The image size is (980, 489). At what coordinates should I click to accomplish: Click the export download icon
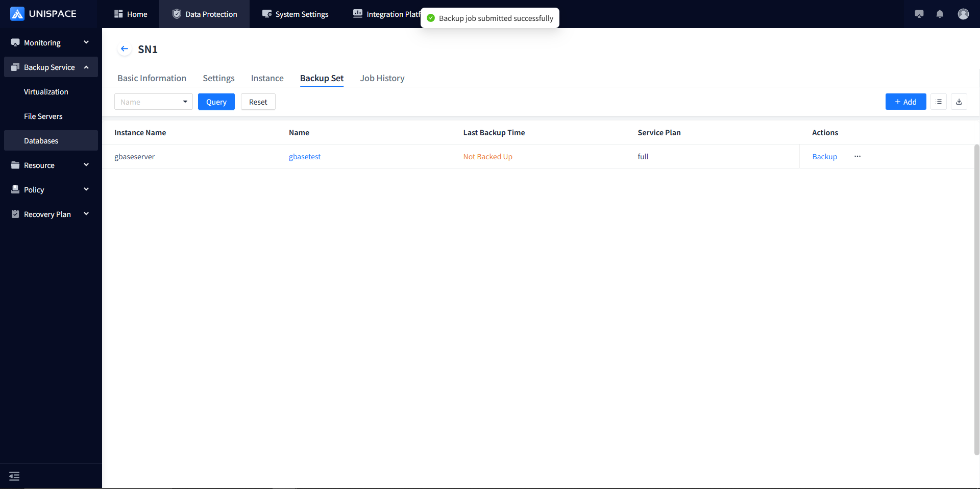click(959, 102)
